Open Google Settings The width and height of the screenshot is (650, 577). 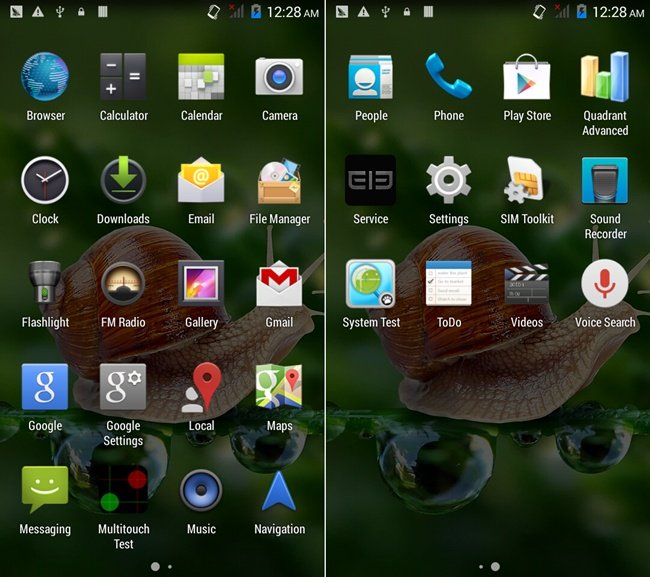pyautogui.click(x=123, y=386)
